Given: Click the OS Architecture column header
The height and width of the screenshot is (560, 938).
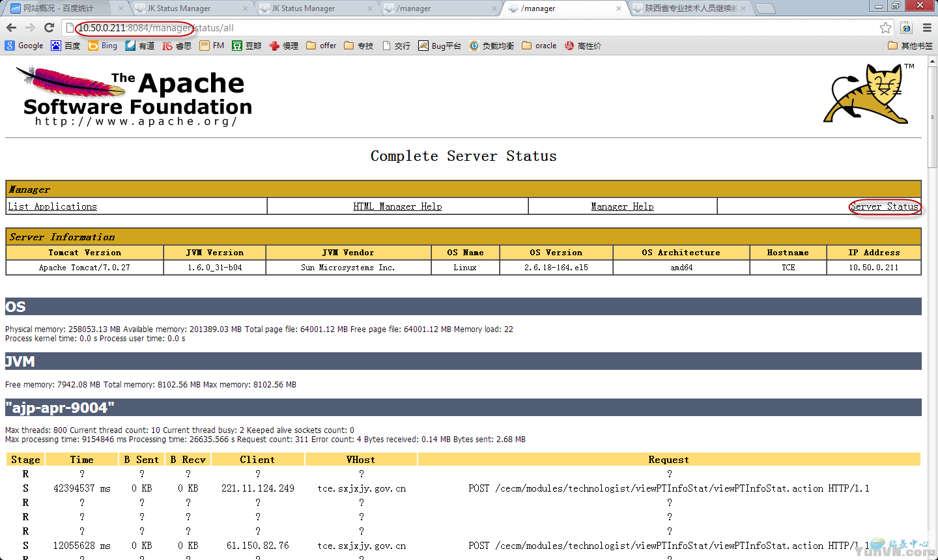Looking at the screenshot, I should pyautogui.click(x=681, y=253).
